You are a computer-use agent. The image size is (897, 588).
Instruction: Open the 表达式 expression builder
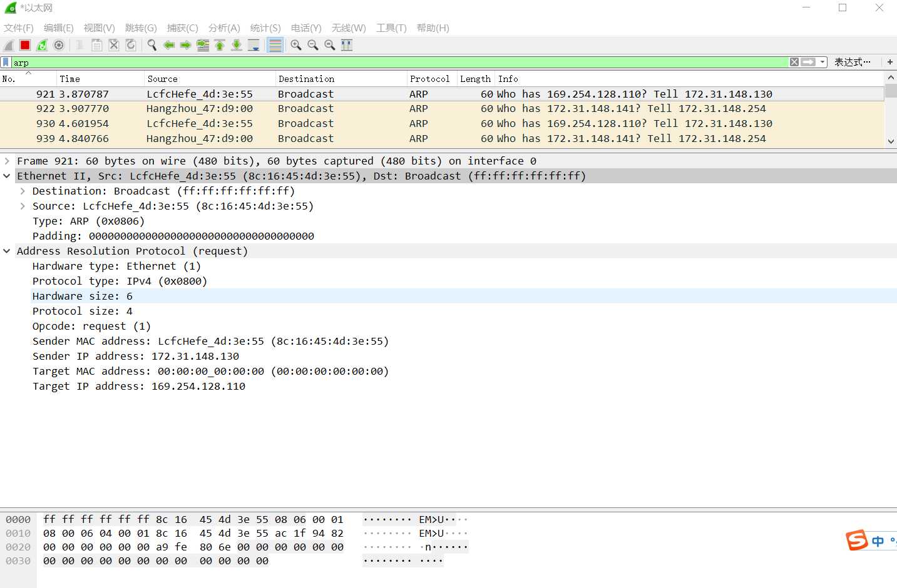(x=852, y=62)
